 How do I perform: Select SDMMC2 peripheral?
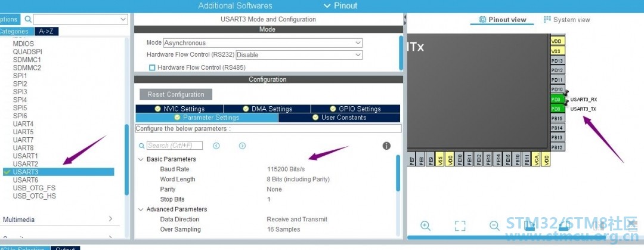click(27, 68)
